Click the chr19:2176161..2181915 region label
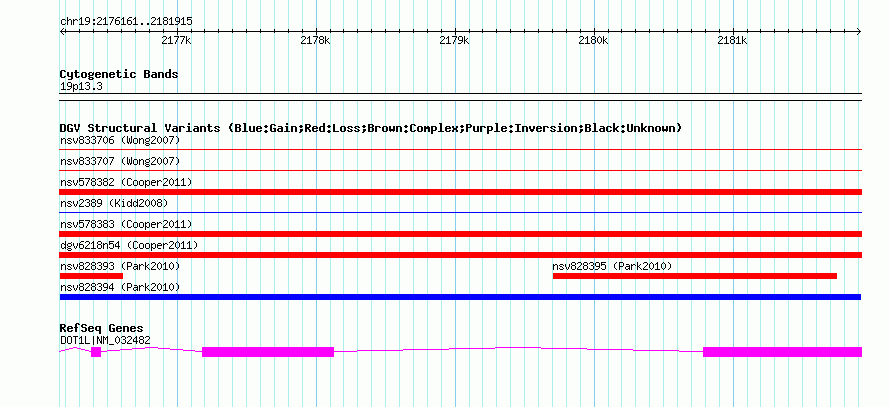890x407 pixels. coord(126,22)
